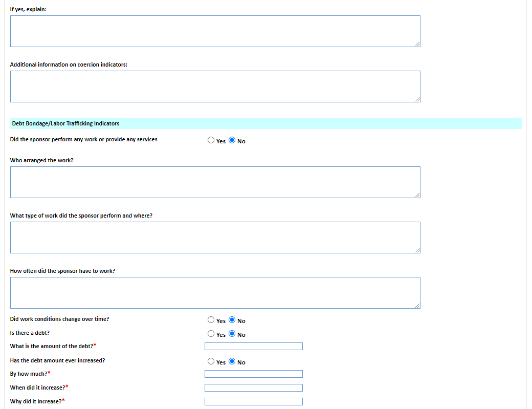Click the 'Is there a debt?' label
The width and height of the screenshot is (532, 409).
(x=30, y=333)
